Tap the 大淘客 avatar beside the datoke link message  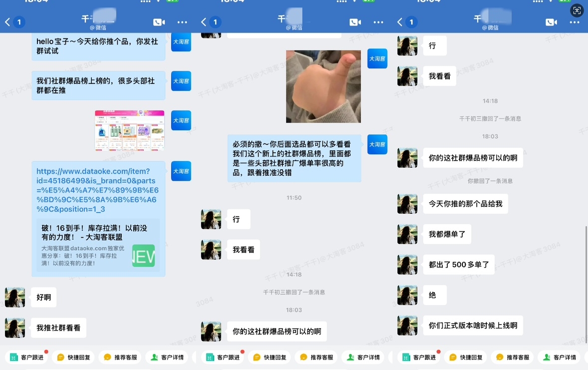(x=181, y=171)
